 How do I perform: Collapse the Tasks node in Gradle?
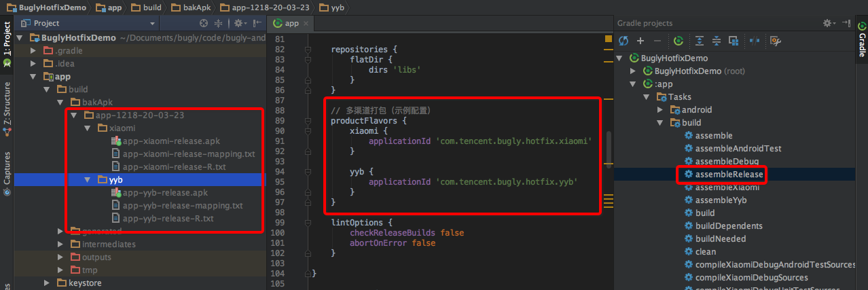[x=647, y=97]
